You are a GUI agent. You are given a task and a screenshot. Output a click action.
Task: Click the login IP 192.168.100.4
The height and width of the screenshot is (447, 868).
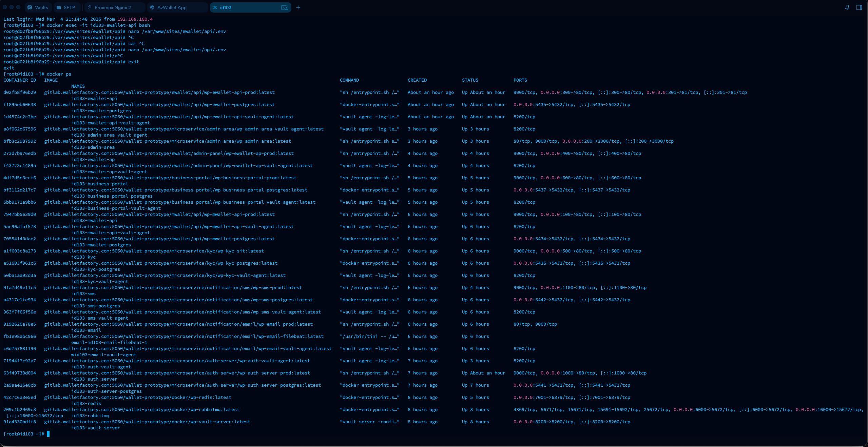[x=135, y=19]
